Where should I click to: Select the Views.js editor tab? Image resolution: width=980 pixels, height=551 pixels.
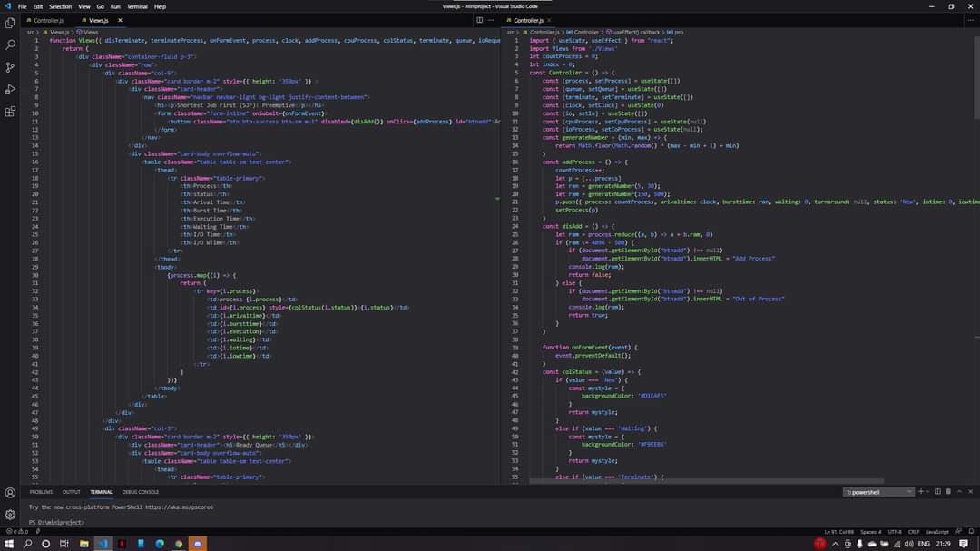tap(98, 20)
